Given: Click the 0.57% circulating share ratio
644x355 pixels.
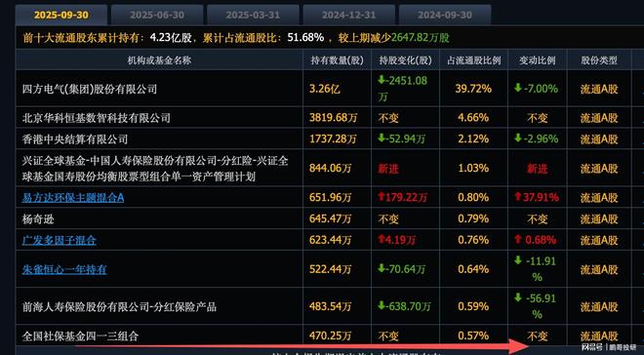Looking at the screenshot, I should [x=473, y=336].
